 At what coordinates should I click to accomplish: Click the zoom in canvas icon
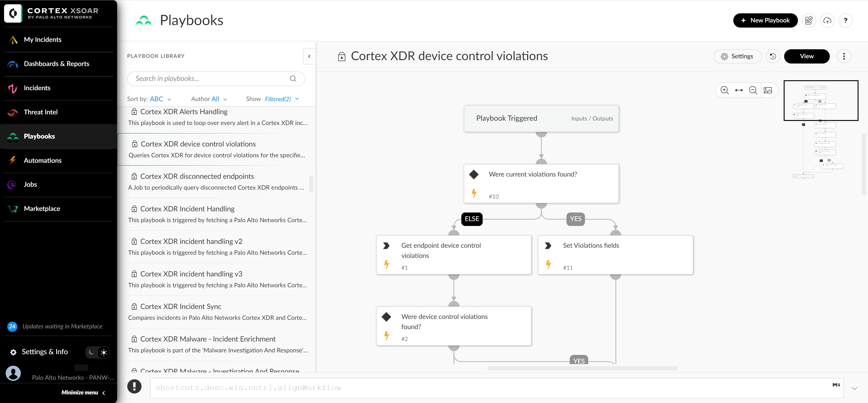(724, 90)
